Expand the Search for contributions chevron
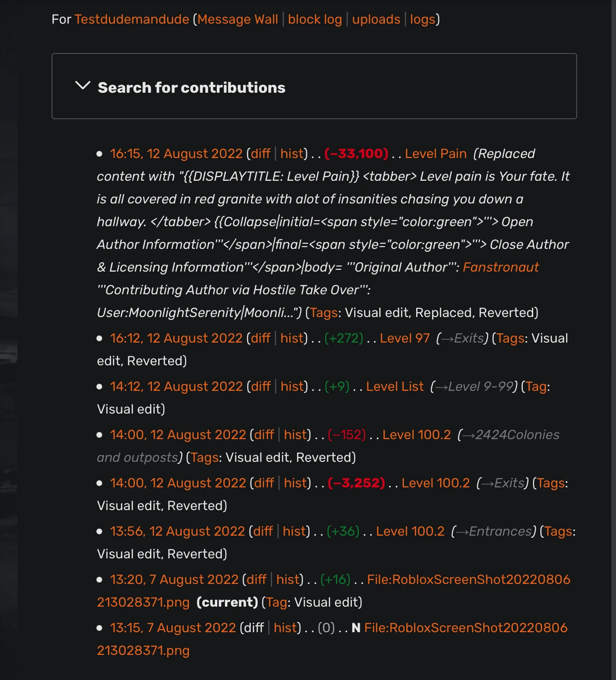 click(83, 86)
